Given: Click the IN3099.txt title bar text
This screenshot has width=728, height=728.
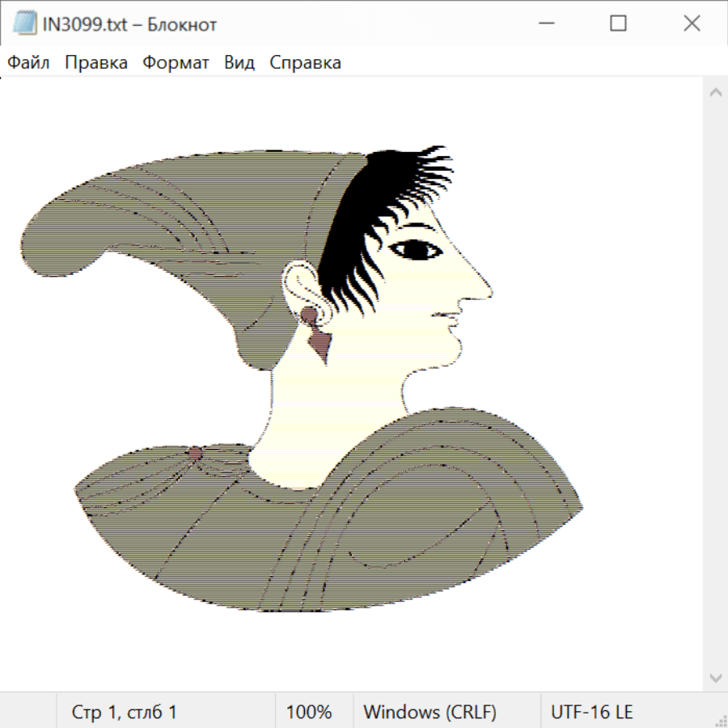Looking at the screenshot, I should click(x=129, y=25).
